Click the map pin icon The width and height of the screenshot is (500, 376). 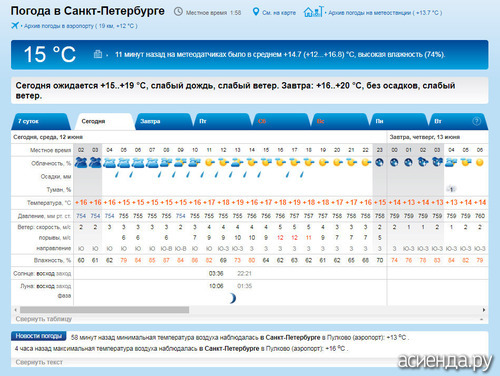click(x=256, y=12)
